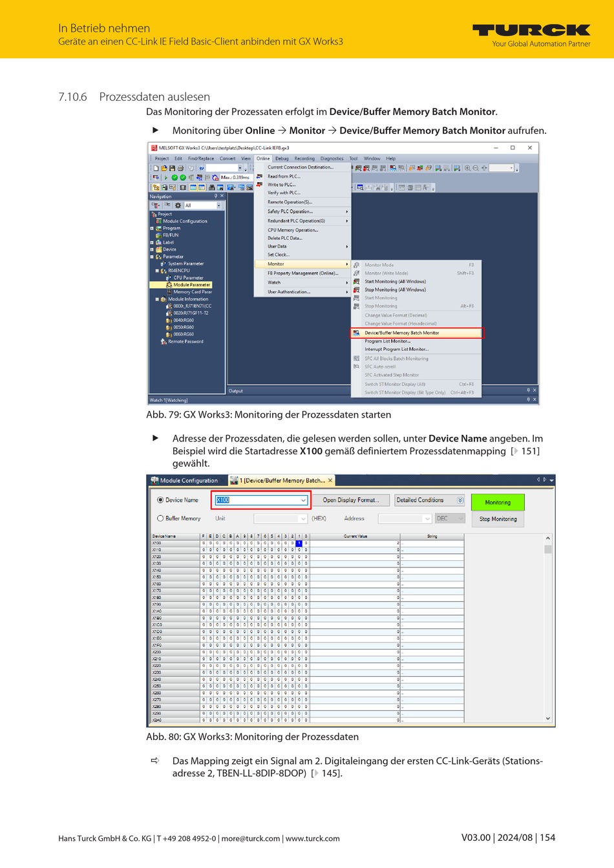Click the Start Monitoring (All Windows) icon
This screenshot has height=868, width=614.
356,281
